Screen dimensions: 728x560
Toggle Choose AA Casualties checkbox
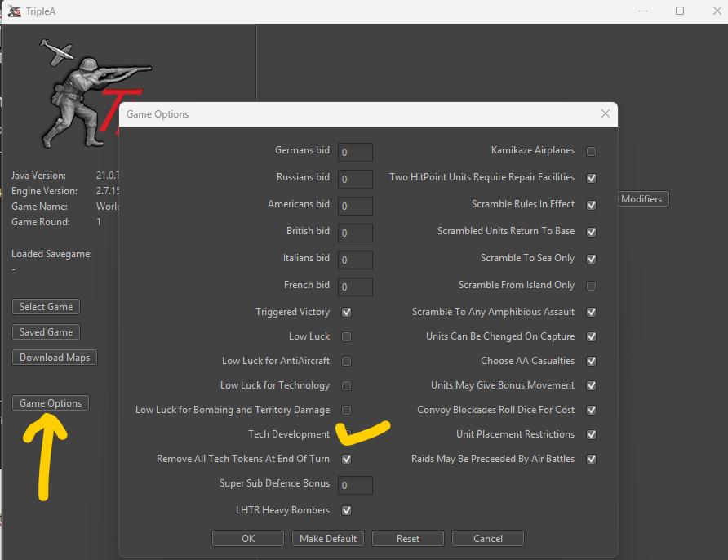(591, 361)
